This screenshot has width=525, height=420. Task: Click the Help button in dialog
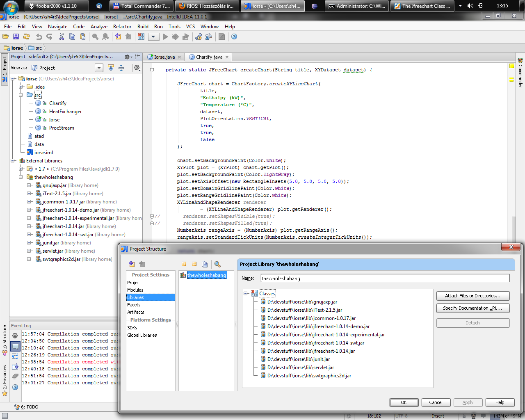click(x=500, y=402)
